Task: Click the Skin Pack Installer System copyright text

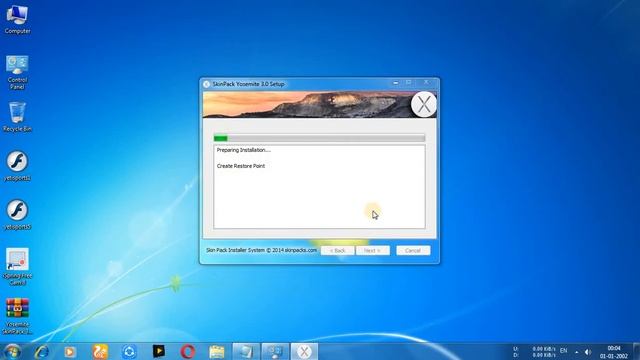Action: 261,250
